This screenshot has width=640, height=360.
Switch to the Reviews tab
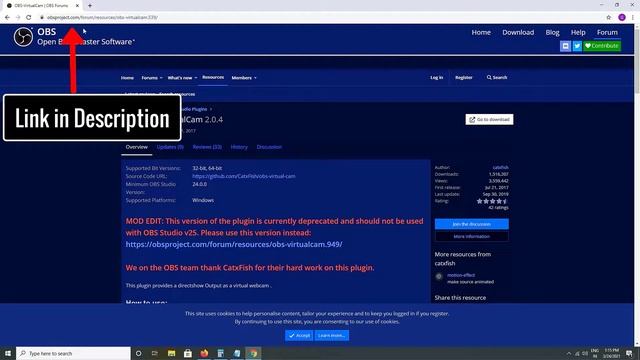coord(207,147)
